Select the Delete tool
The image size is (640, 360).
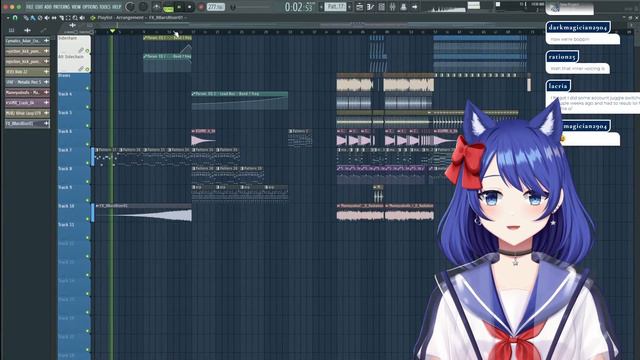[x=40, y=18]
